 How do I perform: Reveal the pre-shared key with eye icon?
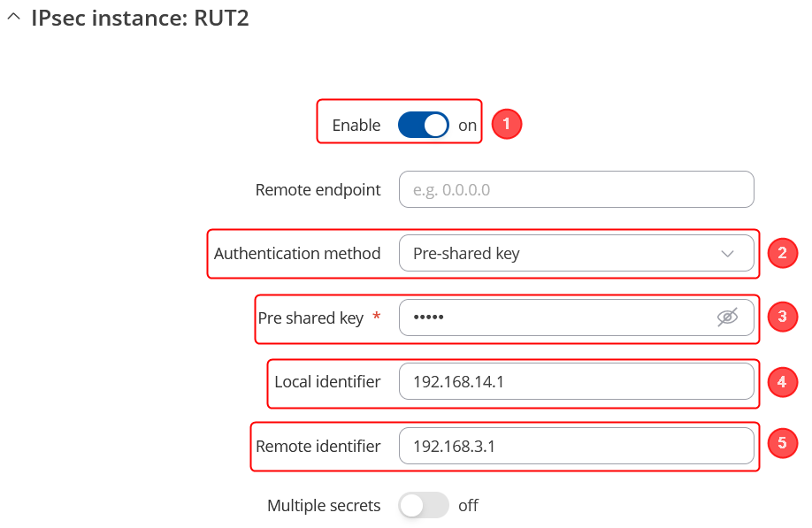coord(727,318)
